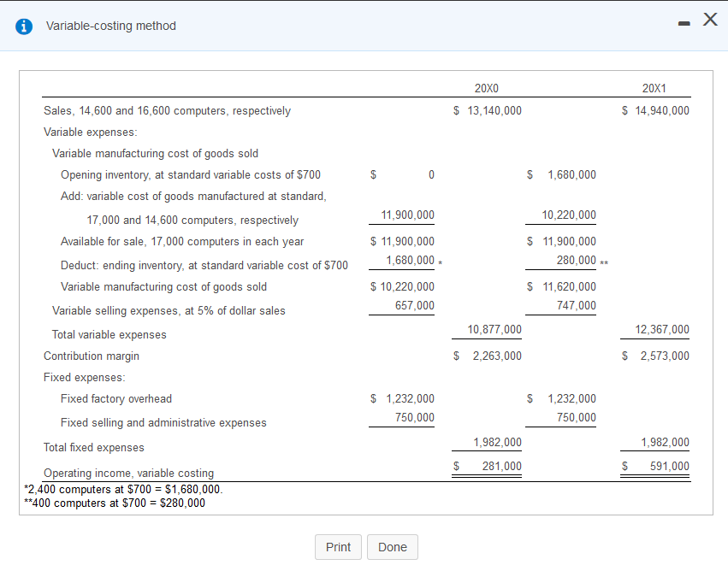The width and height of the screenshot is (728, 565).
Task: Click the minimize icon
Action: [684, 24]
